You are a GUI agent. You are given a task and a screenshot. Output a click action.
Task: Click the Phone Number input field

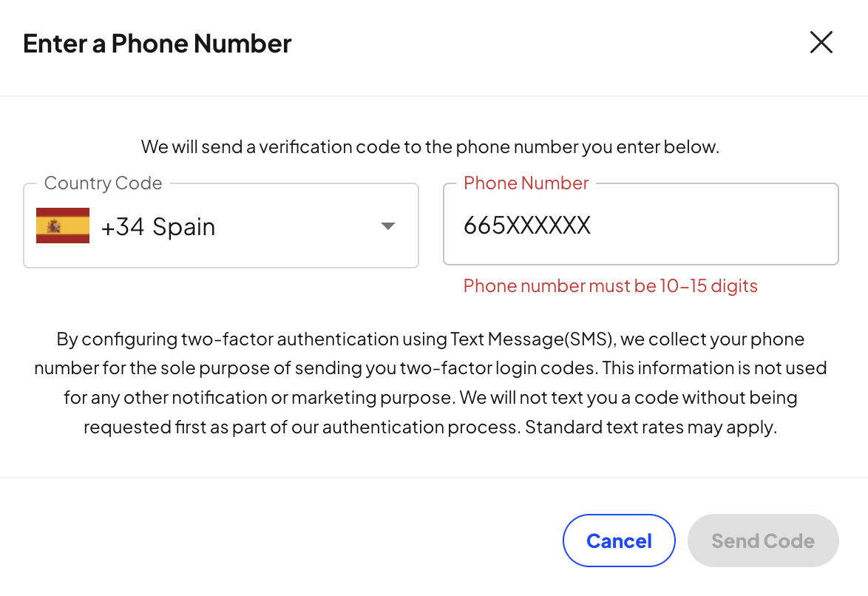pyautogui.click(x=640, y=225)
